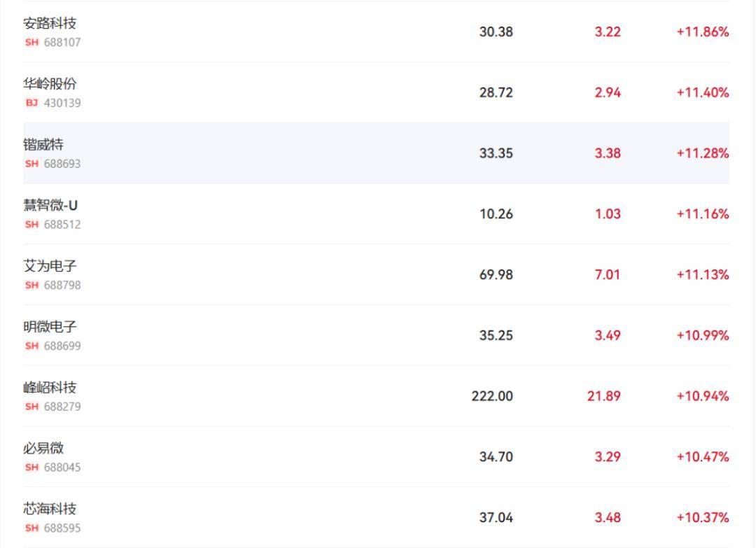
Task: Open the 必易微 stock entry
Action: (43, 448)
